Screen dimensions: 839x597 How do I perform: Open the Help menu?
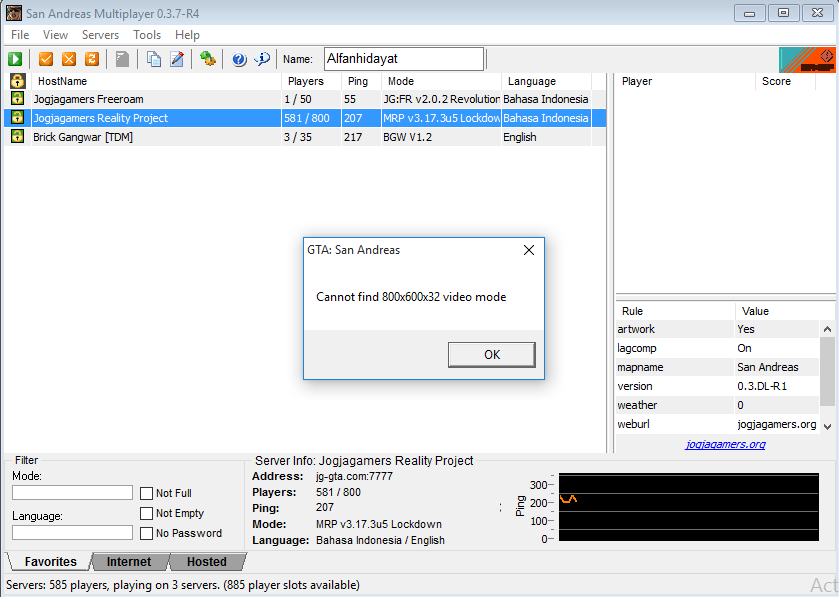click(x=187, y=35)
